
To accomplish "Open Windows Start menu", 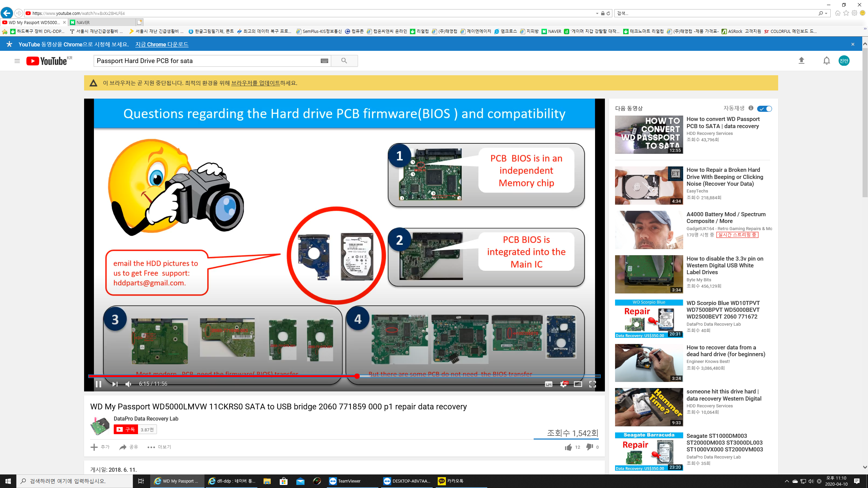I will [x=8, y=481].
